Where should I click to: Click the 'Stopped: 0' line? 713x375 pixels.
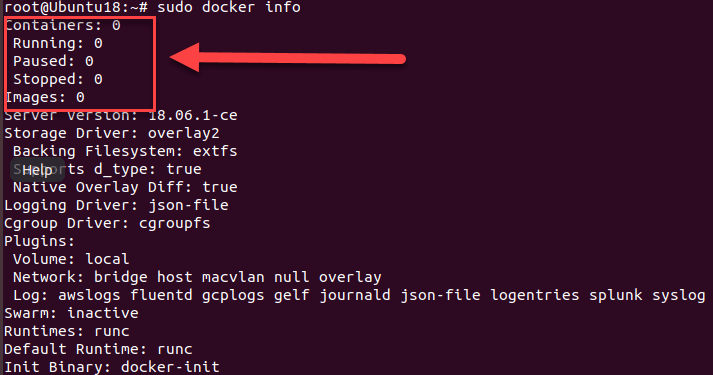pyautogui.click(x=58, y=80)
